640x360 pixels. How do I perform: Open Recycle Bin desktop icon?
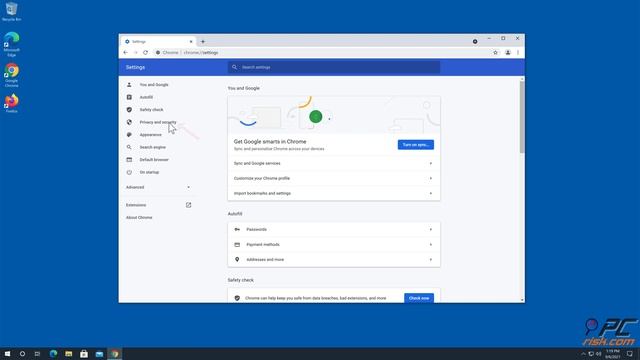(x=11, y=11)
